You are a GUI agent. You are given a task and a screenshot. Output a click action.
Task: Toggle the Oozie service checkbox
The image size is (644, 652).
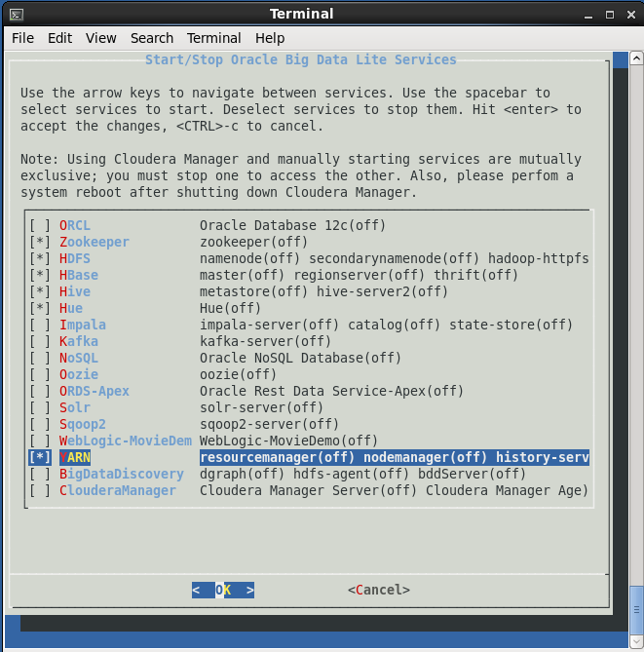[40, 374]
